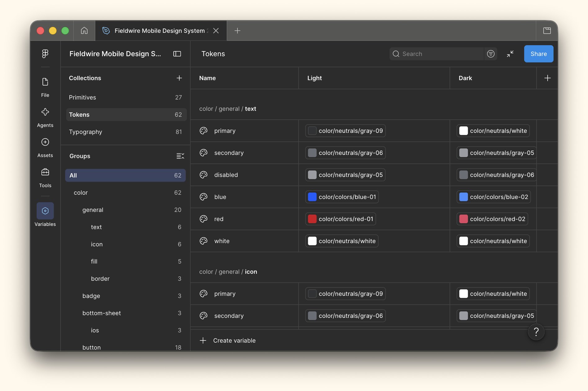Screen dimensions: 588x391
Task: Select the border group
Action: click(125, 279)
